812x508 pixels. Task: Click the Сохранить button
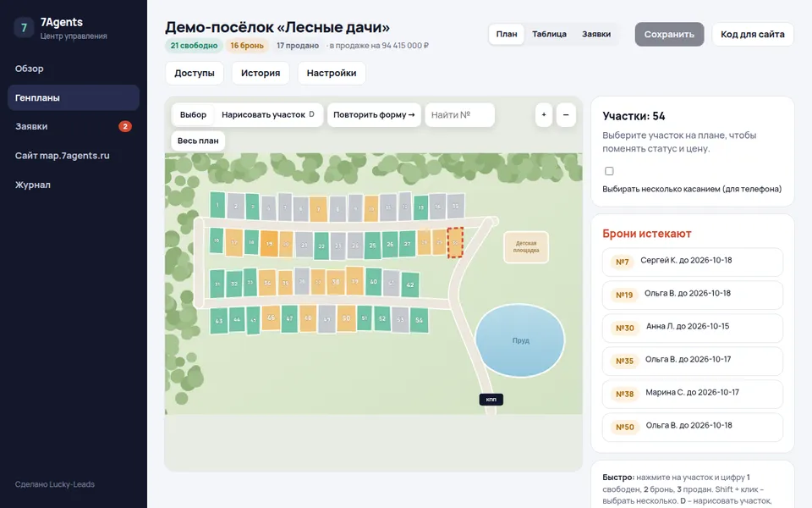[x=669, y=34]
